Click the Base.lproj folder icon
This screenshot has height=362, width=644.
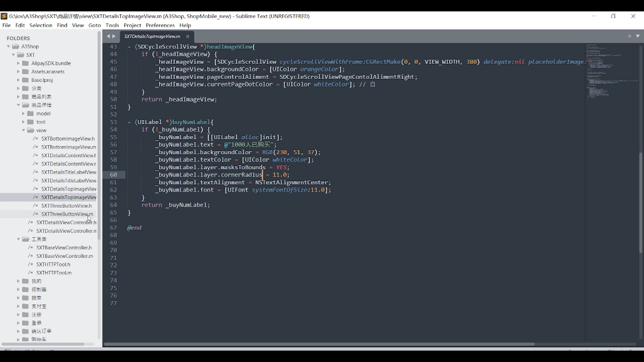[x=25, y=80]
